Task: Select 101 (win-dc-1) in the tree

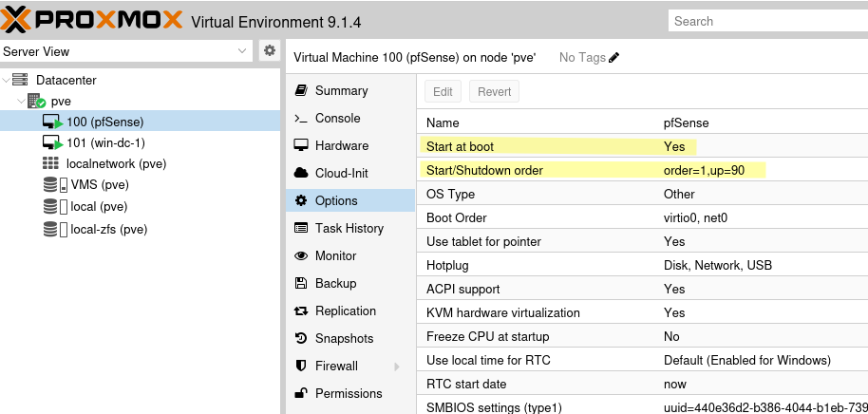Action: [140, 143]
